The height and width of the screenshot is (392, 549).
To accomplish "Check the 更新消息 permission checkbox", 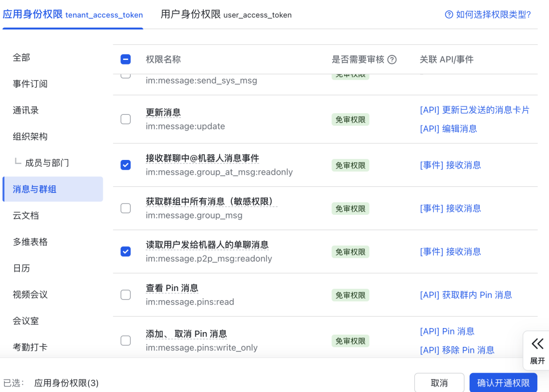I will [x=126, y=119].
